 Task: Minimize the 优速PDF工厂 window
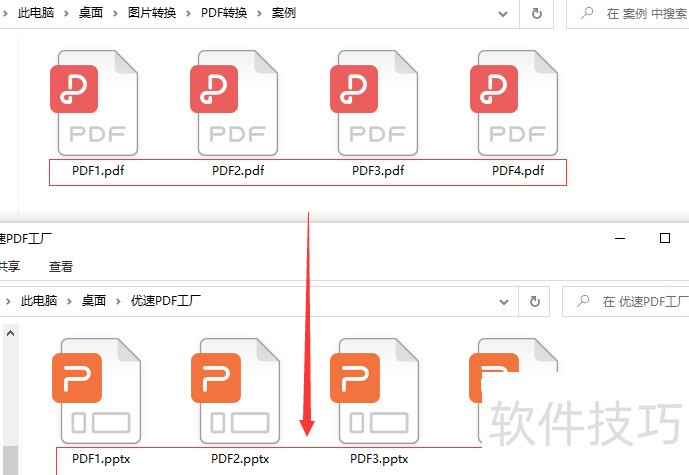pos(620,238)
